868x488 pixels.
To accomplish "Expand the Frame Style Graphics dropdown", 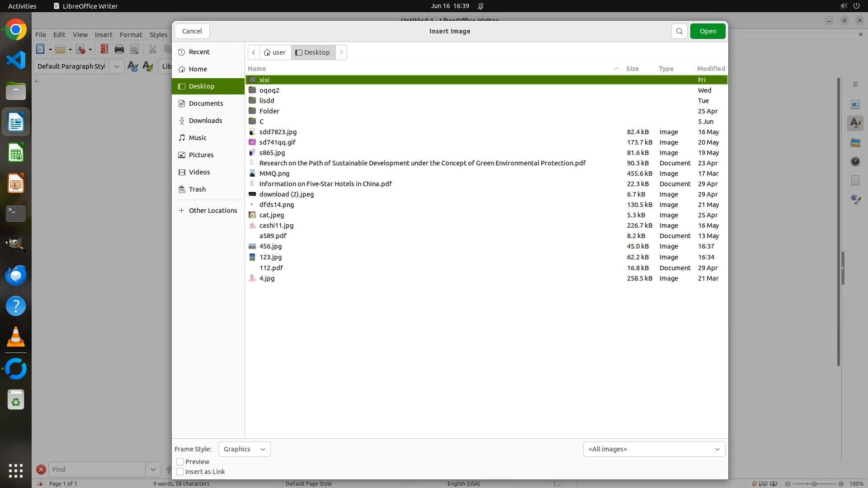I will point(244,449).
